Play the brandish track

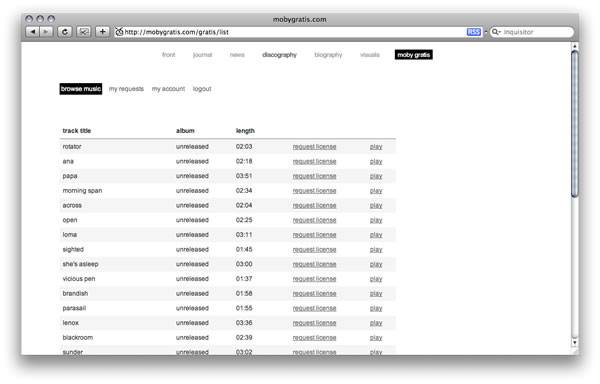pyautogui.click(x=376, y=294)
